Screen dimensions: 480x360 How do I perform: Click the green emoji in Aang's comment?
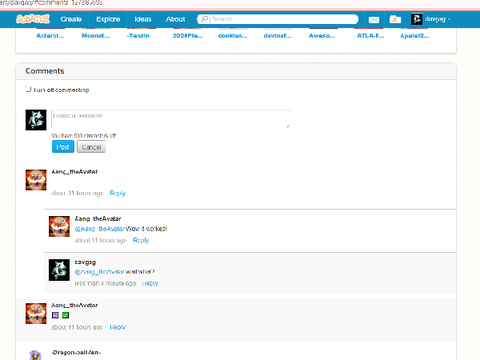click(x=66, y=315)
